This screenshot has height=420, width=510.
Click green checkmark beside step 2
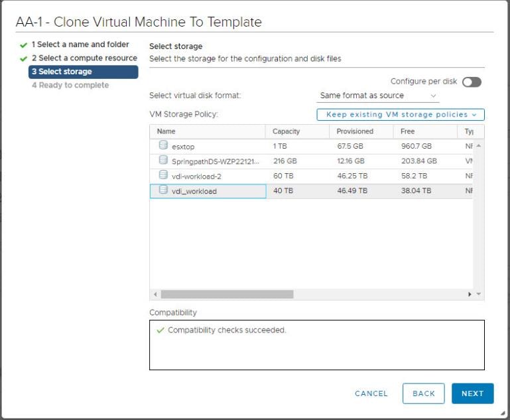(x=24, y=58)
